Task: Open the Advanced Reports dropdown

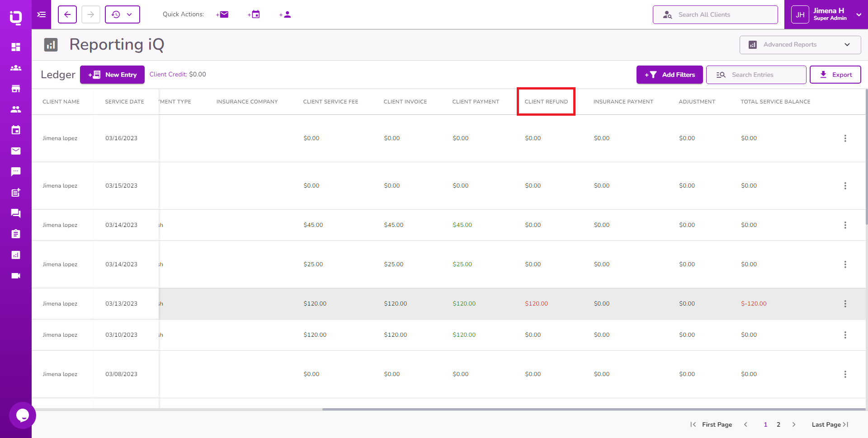Action: pos(799,45)
